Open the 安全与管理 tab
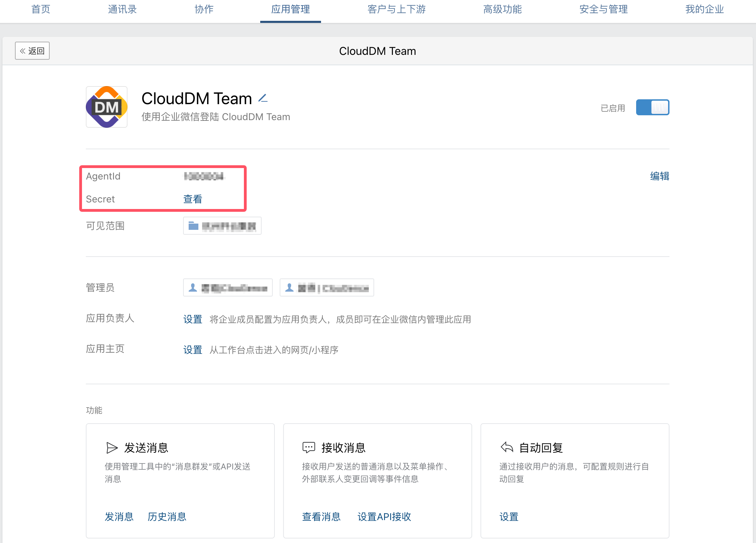This screenshot has width=756, height=543. pyautogui.click(x=603, y=9)
